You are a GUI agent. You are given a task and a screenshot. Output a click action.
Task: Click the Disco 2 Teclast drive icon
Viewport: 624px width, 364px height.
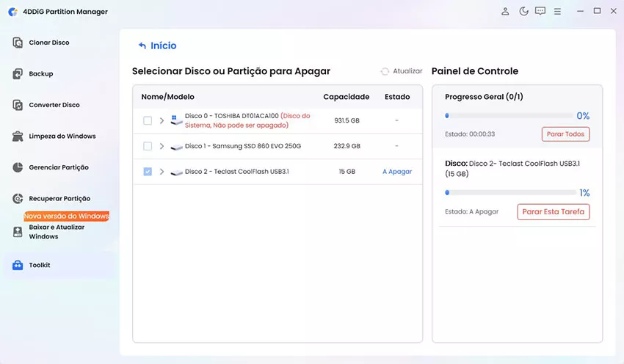click(176, 172)
